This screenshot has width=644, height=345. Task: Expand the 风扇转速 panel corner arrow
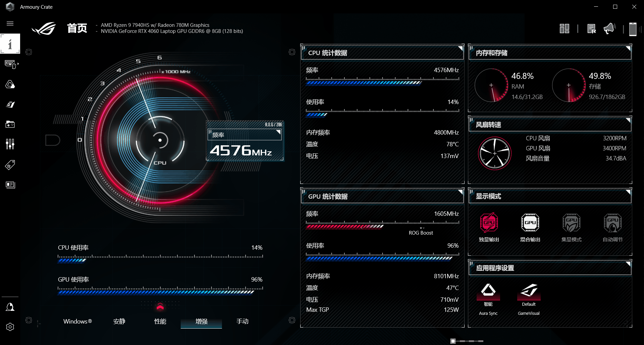click(628, 120)
